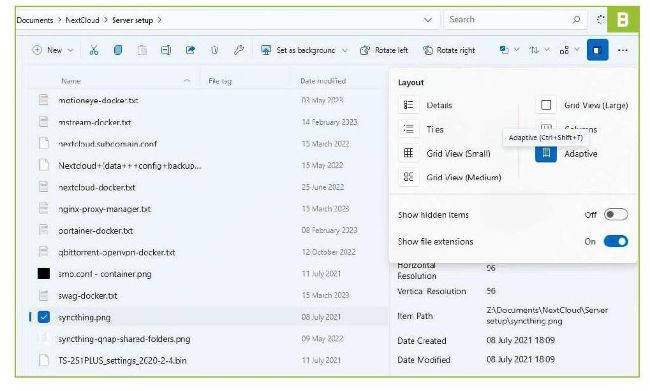Viewport: 650px width, 391px height.
Task: Toggle the preview pane button
Action: click(597, 50)
